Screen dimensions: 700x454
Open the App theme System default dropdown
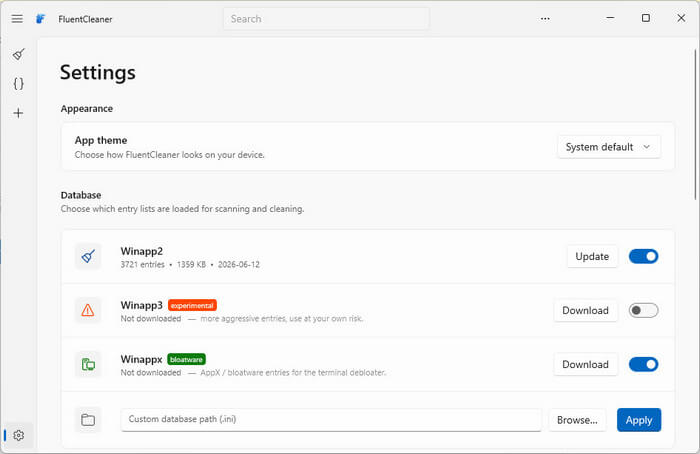click(x=609, y=147)
